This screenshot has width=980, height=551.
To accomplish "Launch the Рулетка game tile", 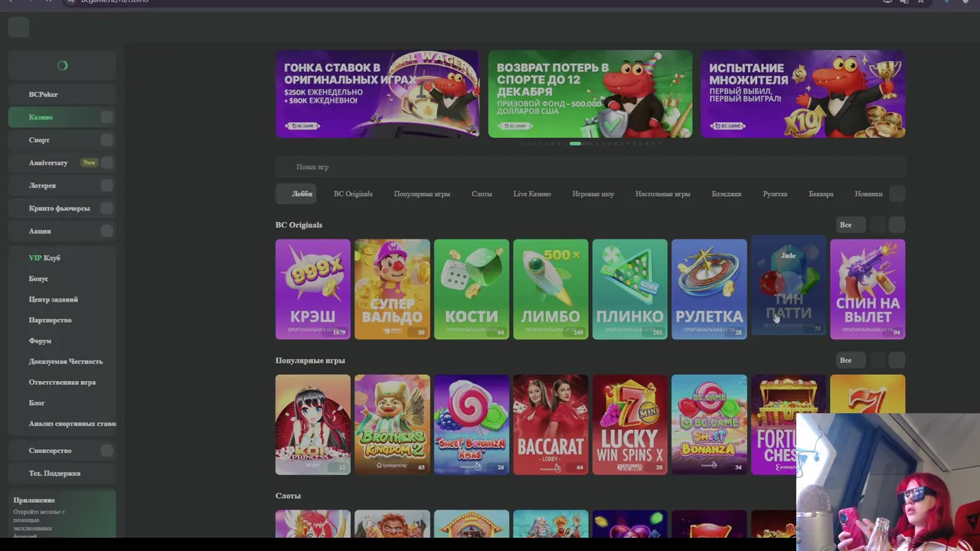I will 709,289.
